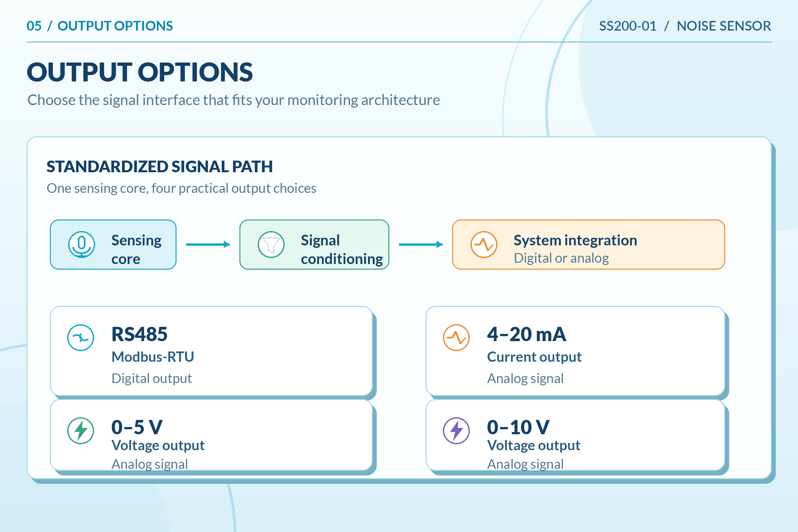Screen dimensions: 798x532
Task: Click the purple lightning icon for 0–10 V
Action: (456, 431)
